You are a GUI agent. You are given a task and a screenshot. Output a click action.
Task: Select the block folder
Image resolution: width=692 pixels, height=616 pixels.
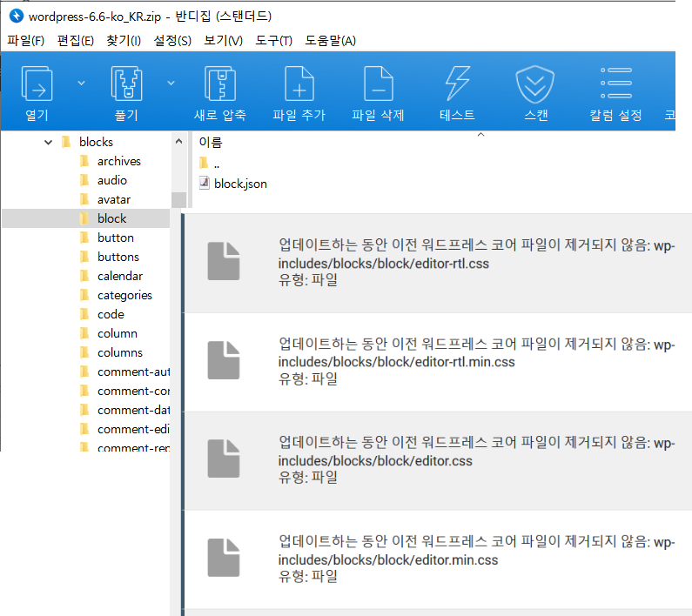(111, 218)
